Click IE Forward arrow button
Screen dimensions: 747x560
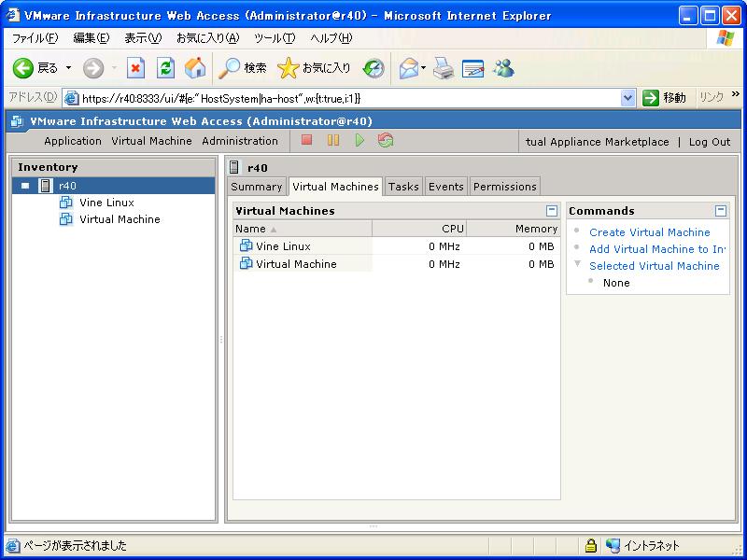(92, 68)
